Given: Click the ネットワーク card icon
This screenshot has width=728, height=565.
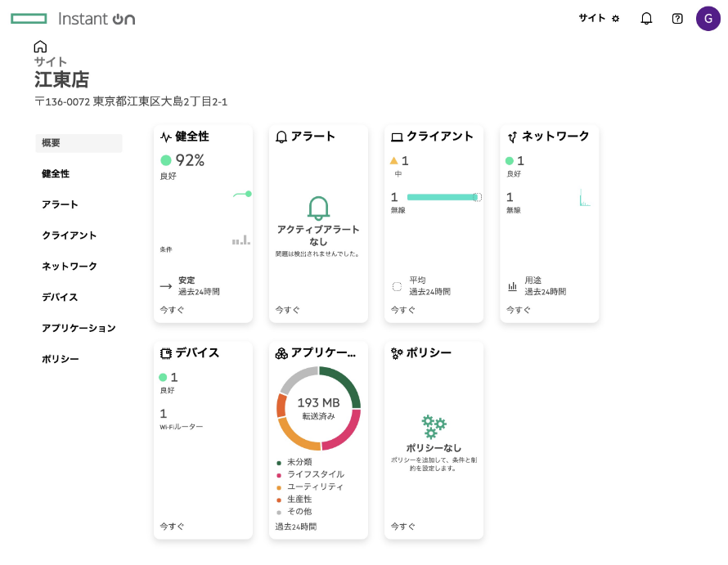Looking at the screenshot, I should 512,137.
